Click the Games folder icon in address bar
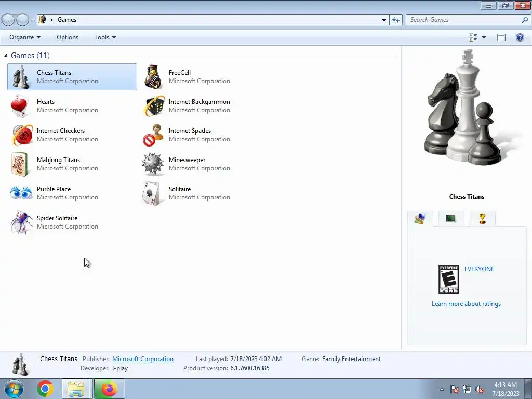The width and height of the screenshot is (532, 399). tap(43, 19)
